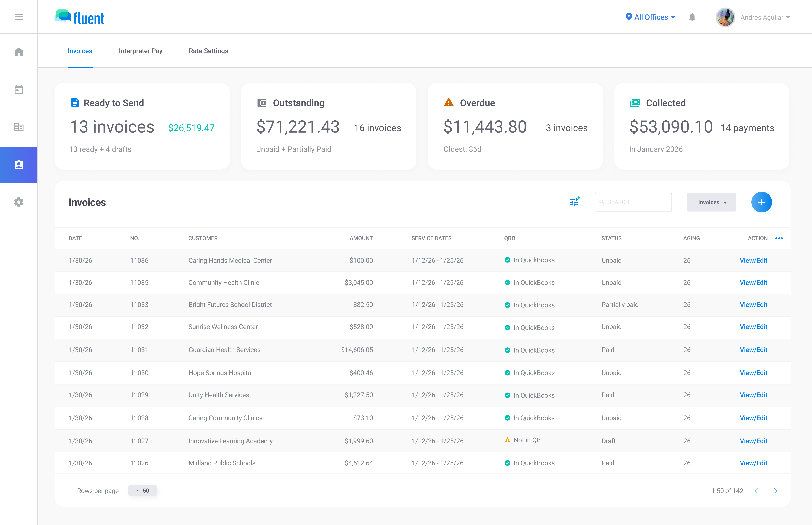Click the Not in QB warning icon
Image resolution: width=812 pixels, height=525 pixels.
pos(507,440)
